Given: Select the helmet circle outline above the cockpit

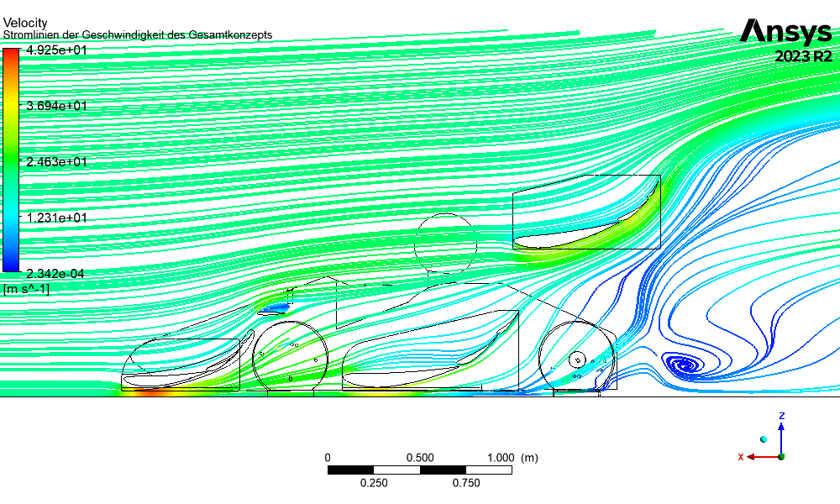Looking at the screenshot, I should 446,244.
